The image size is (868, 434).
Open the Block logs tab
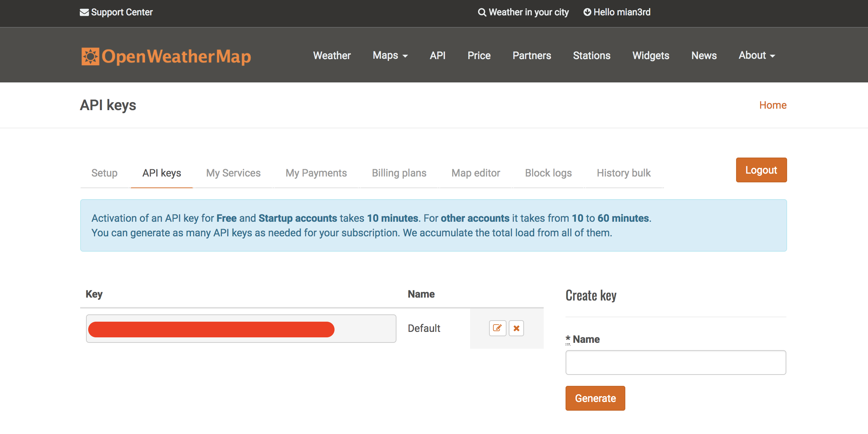pos(548,173)
